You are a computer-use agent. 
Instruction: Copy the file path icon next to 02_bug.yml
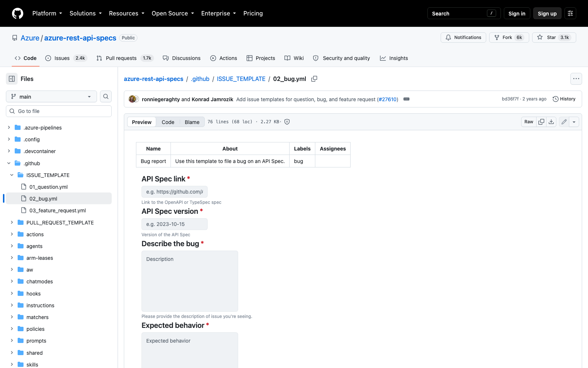click(x=314, y=79)
